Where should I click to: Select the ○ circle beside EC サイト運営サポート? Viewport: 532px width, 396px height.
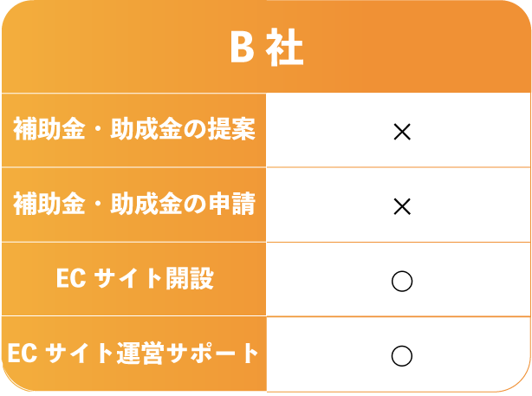point(401,355)
